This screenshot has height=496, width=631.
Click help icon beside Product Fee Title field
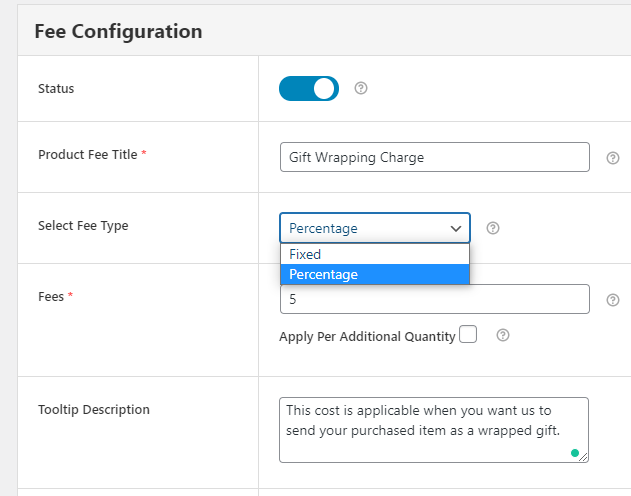pyautogui.click(x=613, y=158)
